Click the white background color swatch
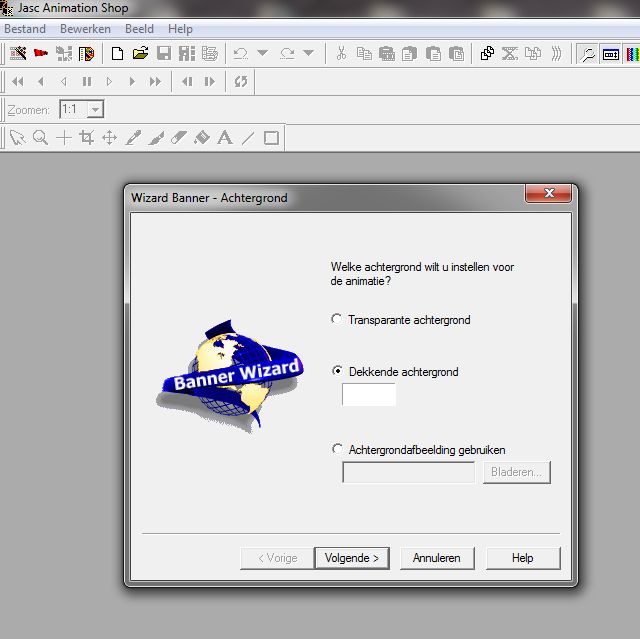 point(369,395)
